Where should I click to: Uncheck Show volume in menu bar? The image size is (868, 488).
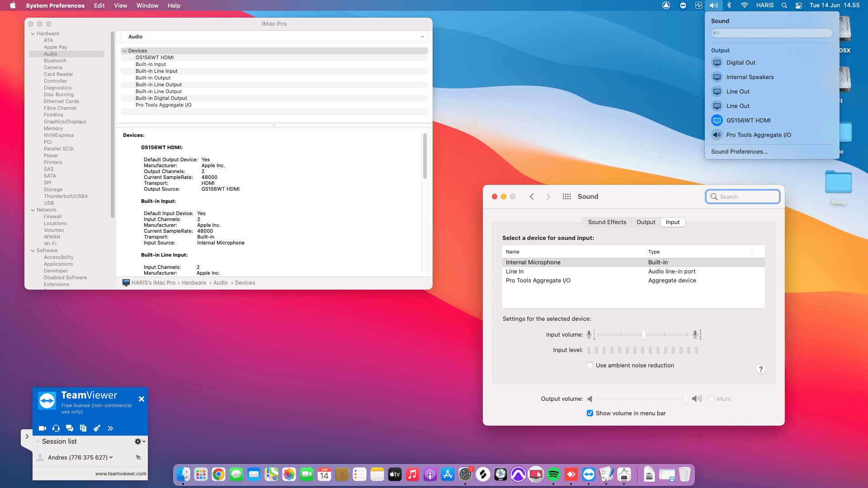click(x=590, y=413)
